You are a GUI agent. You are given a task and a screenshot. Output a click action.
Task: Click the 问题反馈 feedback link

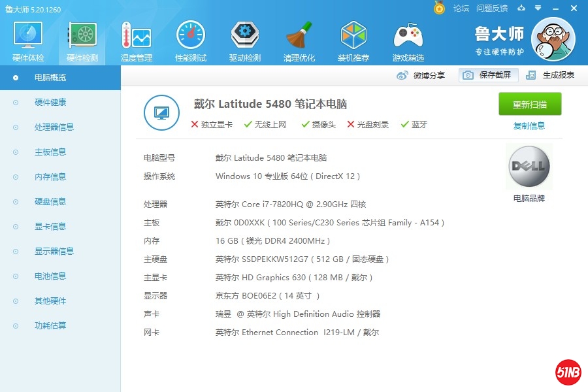point(492,8)
